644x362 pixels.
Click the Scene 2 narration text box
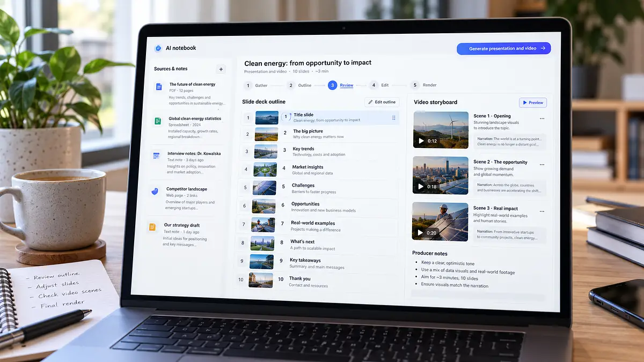coord(509,188)
